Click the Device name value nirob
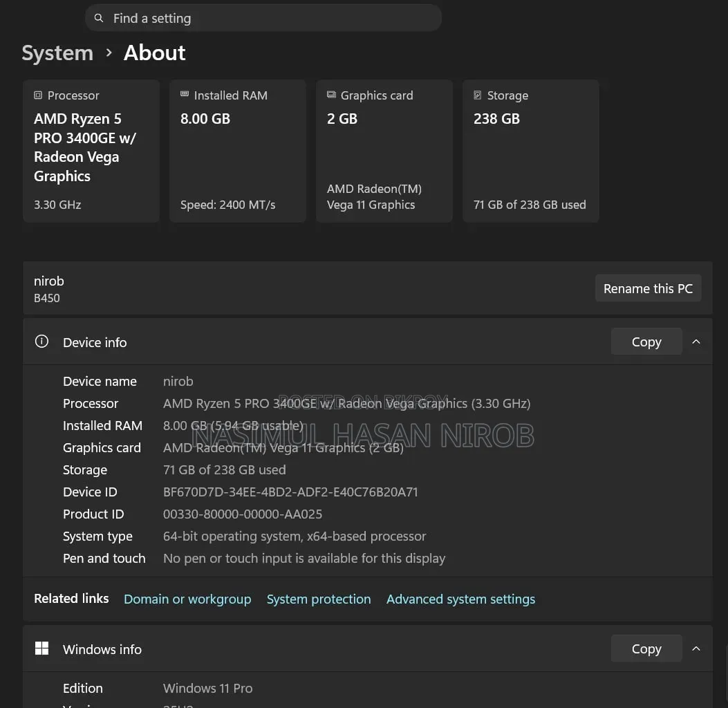 (178, 381)
